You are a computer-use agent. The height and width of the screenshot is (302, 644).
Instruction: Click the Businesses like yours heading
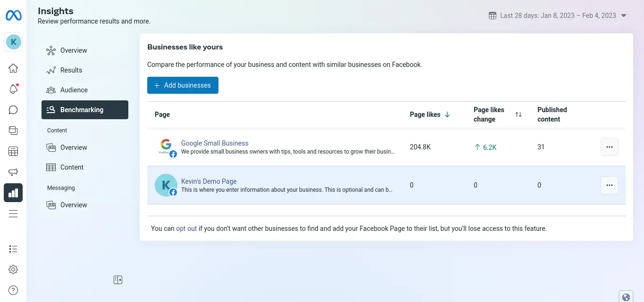[x=185, y=47]
